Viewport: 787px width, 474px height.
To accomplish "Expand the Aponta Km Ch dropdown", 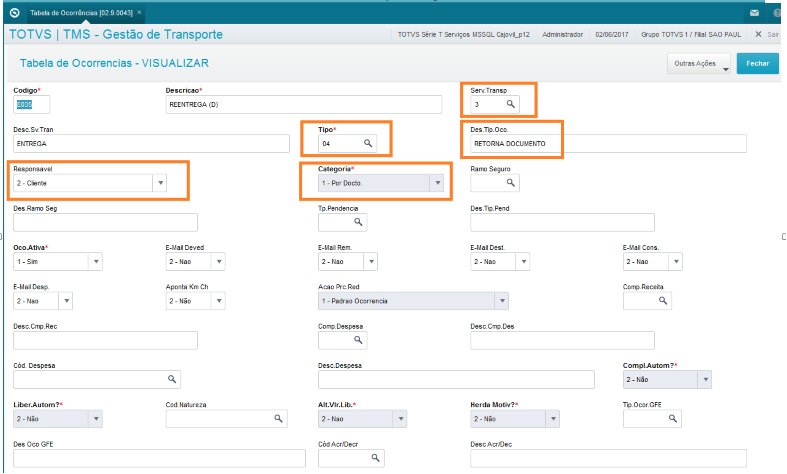I will click(x=219, y=301).
